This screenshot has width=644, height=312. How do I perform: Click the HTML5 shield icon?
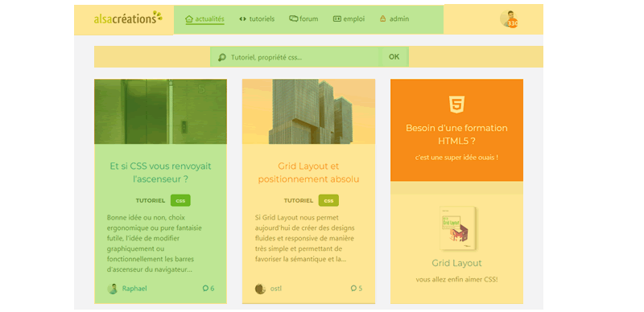coord(456,104)
